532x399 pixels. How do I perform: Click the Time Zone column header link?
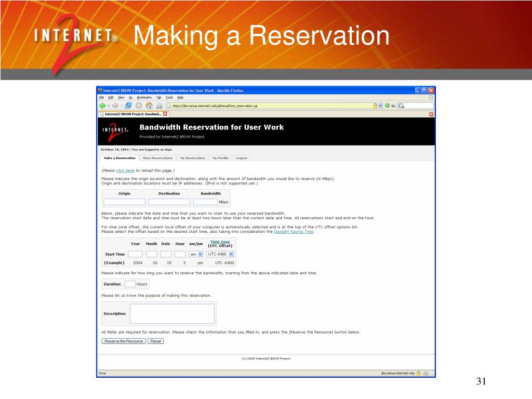(220, 242)
